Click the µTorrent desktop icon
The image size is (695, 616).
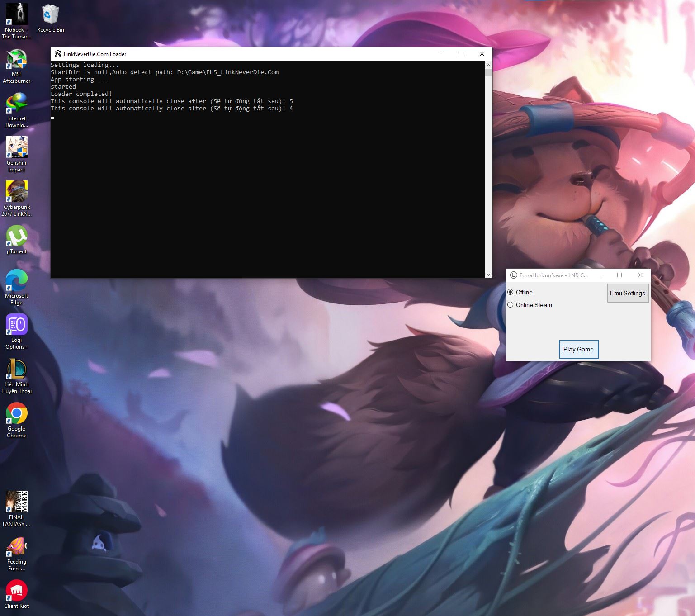click(16, 237)
